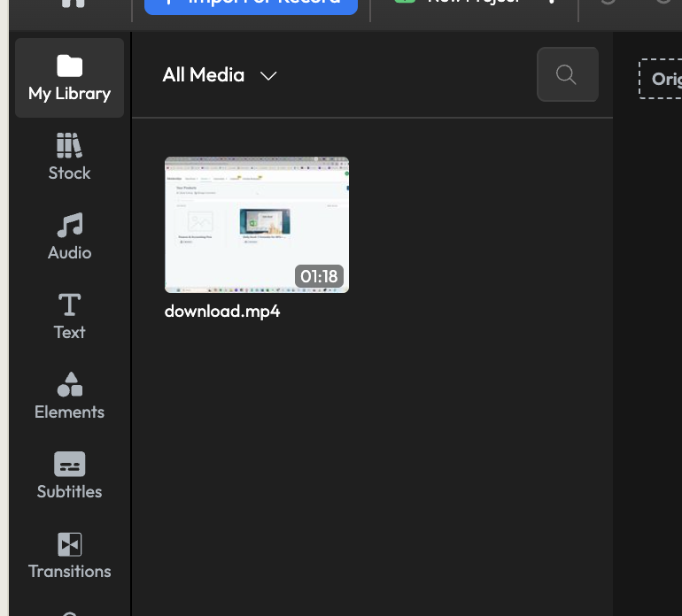Click the download.mp4 file name label

pyautogui.click(x=222, y=312)
